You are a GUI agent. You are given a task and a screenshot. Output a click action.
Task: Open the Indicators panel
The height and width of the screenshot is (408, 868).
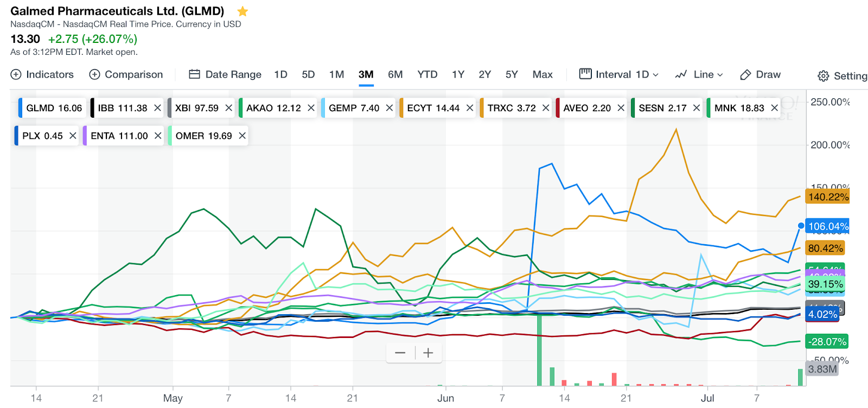point(42,74)
